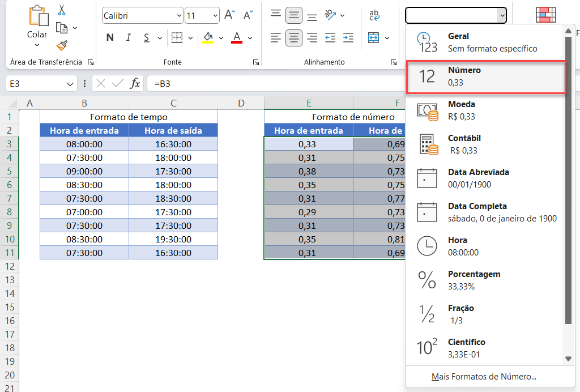Click the Insert Function fx icon
Image resolution: width=580 pixels, height=392 pixels.
(x=135, y=84)
